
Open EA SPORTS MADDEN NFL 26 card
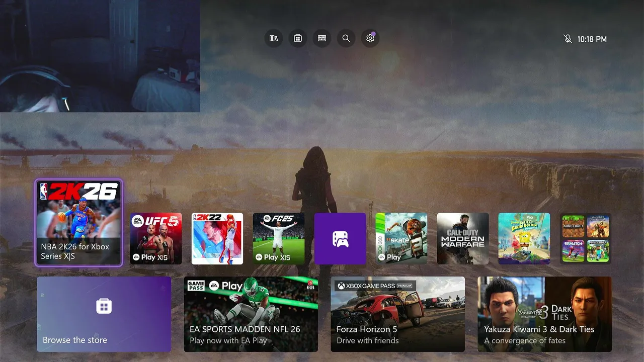tap(251, 314)
